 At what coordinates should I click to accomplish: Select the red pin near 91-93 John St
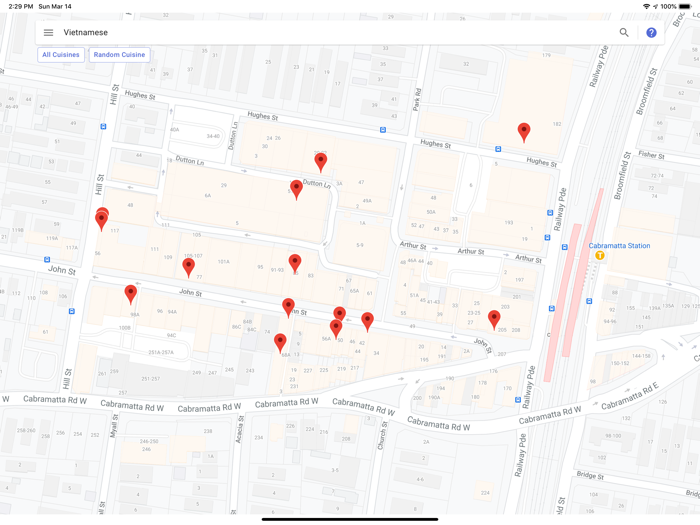(295, 264)
